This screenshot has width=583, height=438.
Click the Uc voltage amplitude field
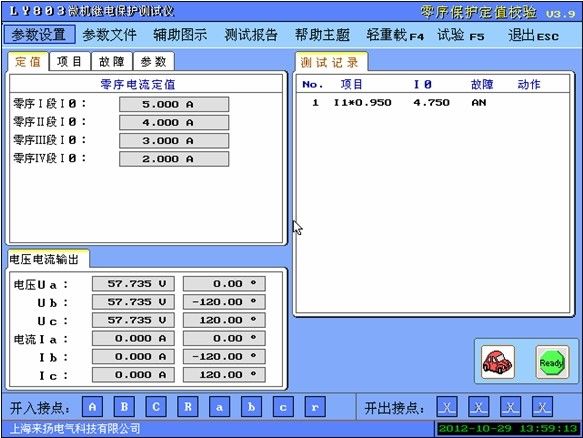tap(133, 320)
